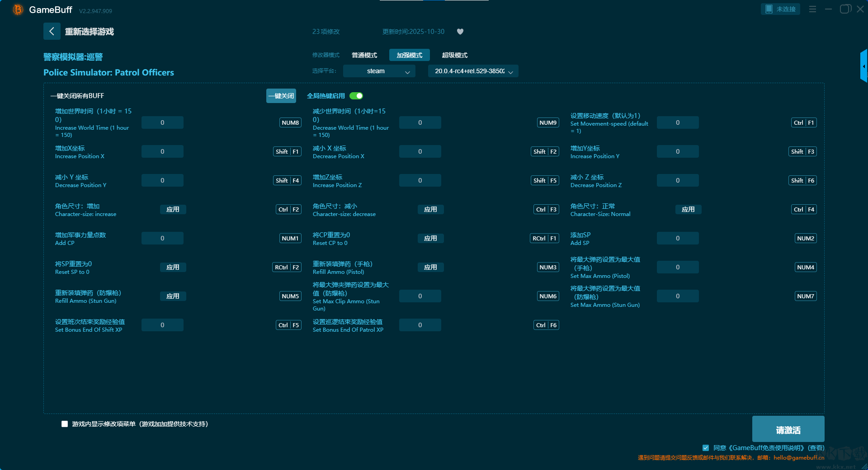Click the NUM1 hotkey for Add CP

point(290,238)
